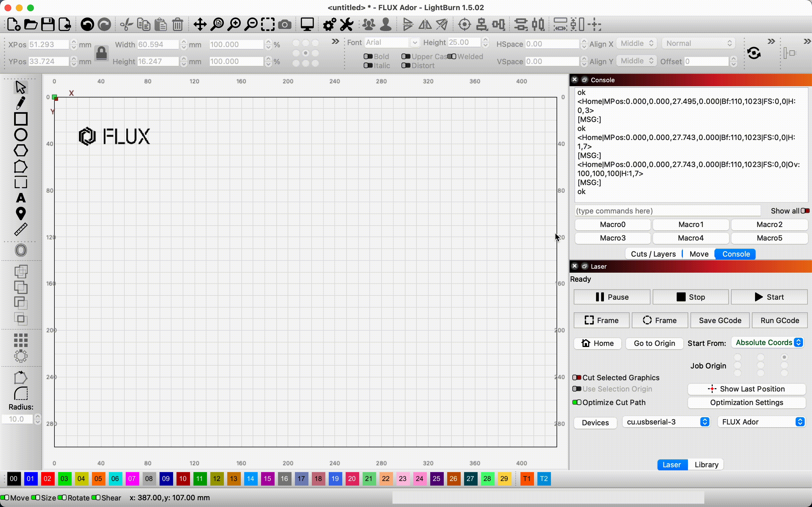
Task: Expand the FLUX Ador device dropdown
Action: click(761, 422)
